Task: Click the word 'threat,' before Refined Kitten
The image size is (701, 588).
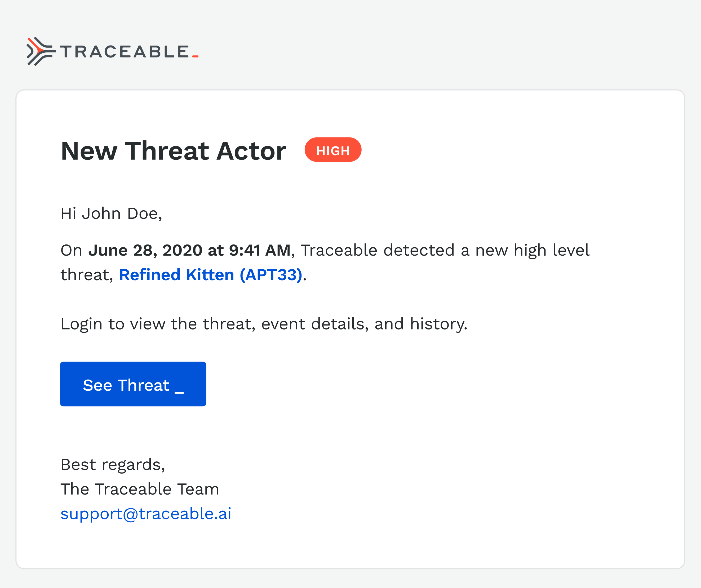Action: [x=87, y=275]
